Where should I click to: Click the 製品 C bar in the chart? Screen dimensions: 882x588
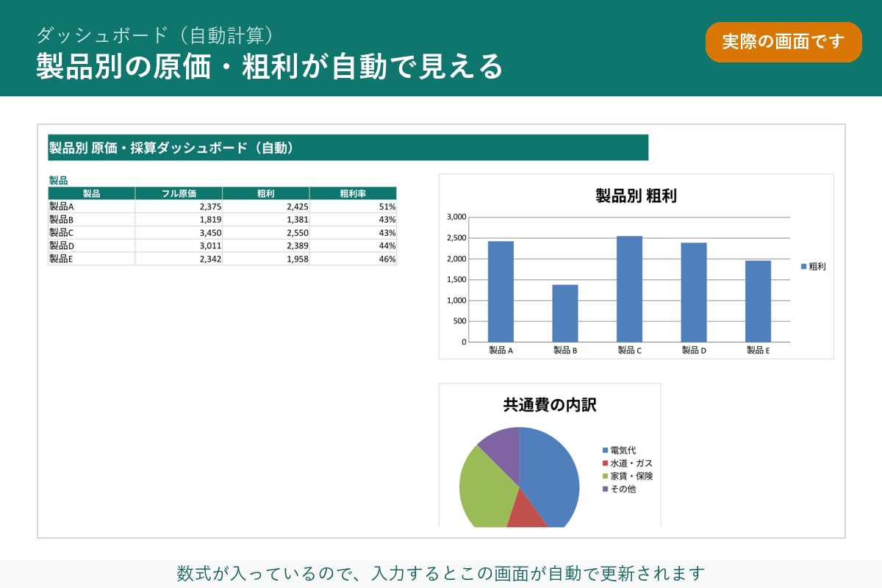[629, 289]
